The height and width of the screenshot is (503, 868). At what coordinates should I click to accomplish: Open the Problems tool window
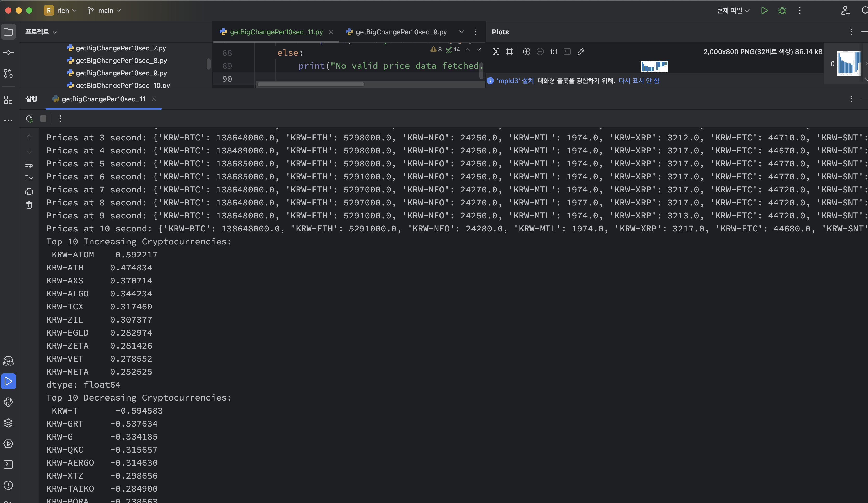pyautogui.click(x=8, y=485)
